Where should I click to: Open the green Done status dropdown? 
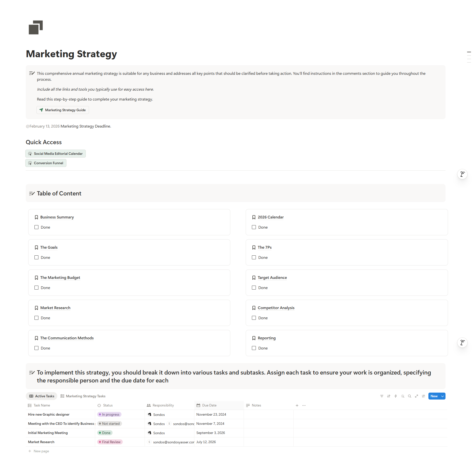point(105,433)
